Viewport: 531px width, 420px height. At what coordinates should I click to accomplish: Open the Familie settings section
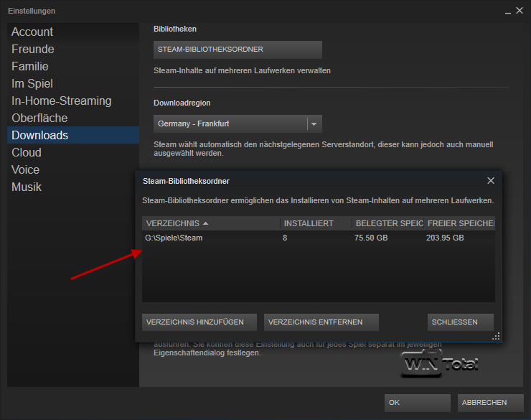coord(72,66)
